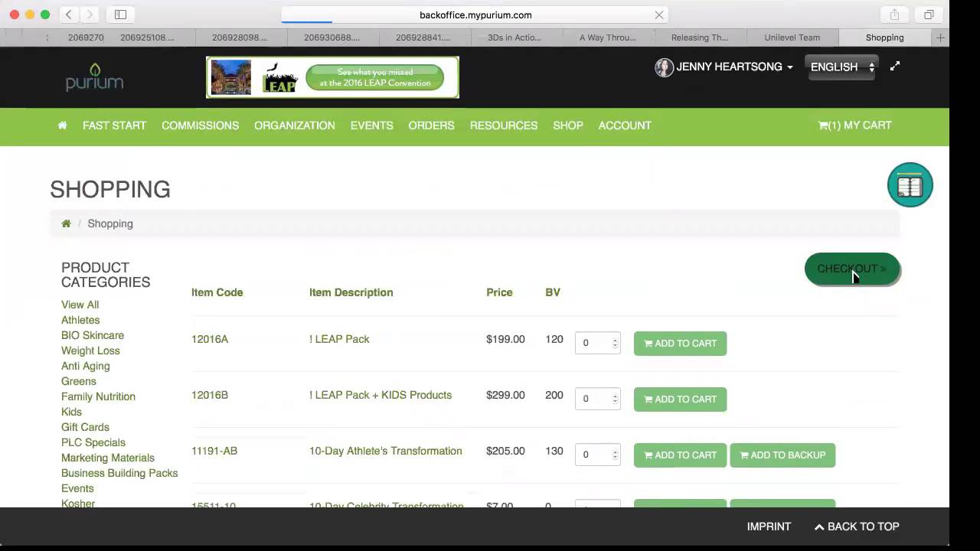Adjust quantity stepper for 10-Day Athlete's Transformation

[x=615, y=455]
